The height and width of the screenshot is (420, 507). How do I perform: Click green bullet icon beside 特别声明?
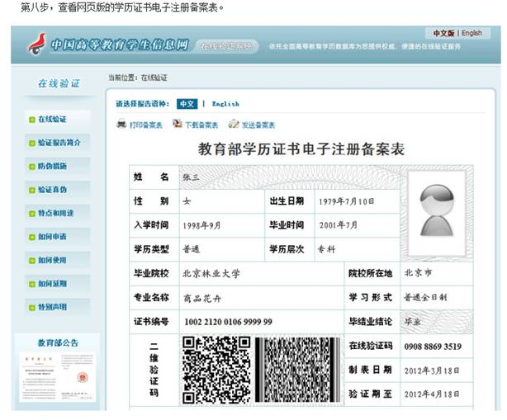(x=31, y=308)
